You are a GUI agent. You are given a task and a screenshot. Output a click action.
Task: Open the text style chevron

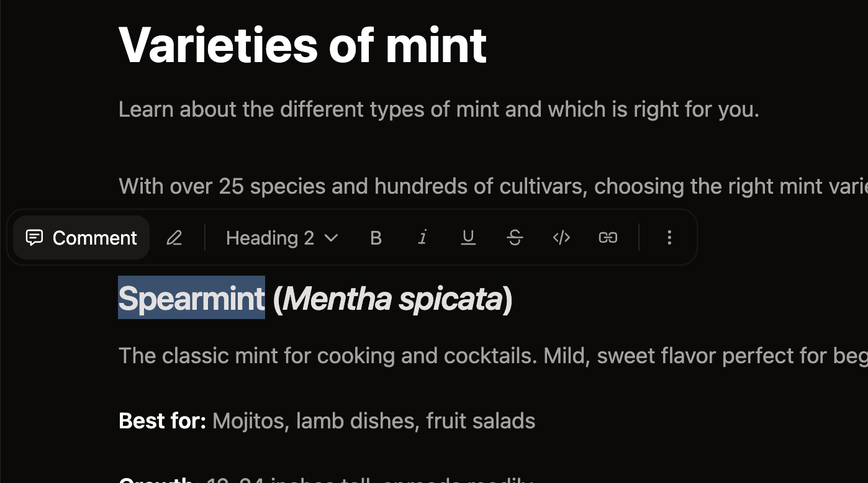coord(330,237)
